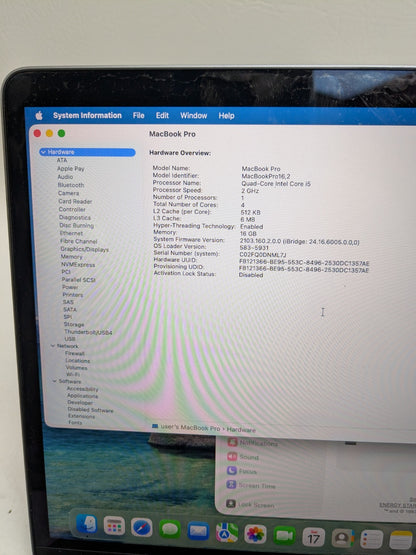Click Activation Lock Status Disabled value

tap(251, 275)
